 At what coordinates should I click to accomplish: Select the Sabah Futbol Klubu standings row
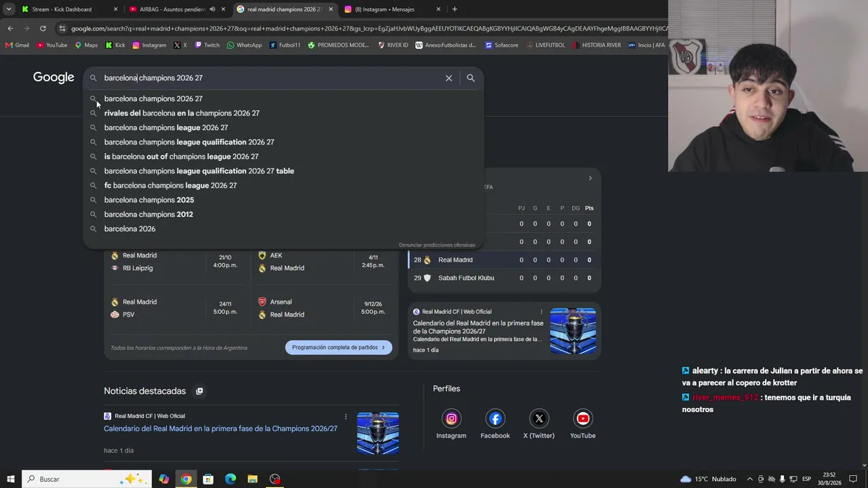505,278
